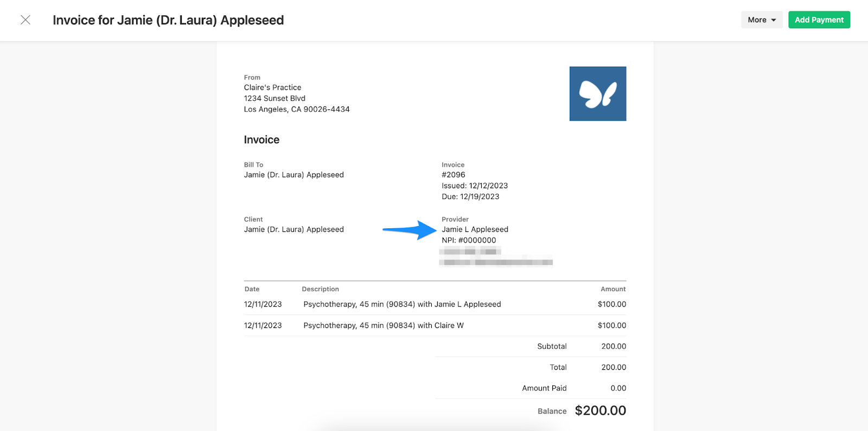Screen dimensions: 868x431
Task: Open the More dropdown menu
Action: click(761, 20)
